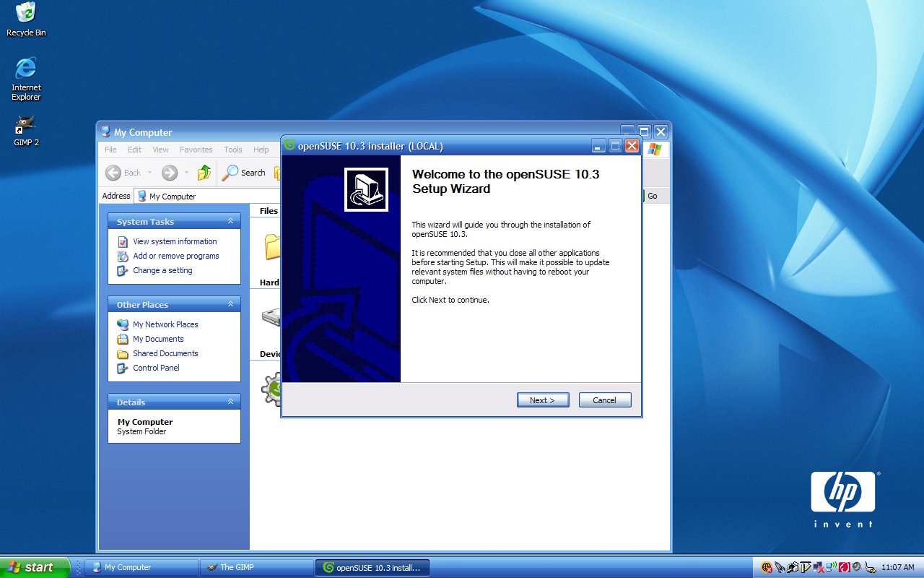
Task: Open the View menu in My Computer
Action: pos(160,150)
